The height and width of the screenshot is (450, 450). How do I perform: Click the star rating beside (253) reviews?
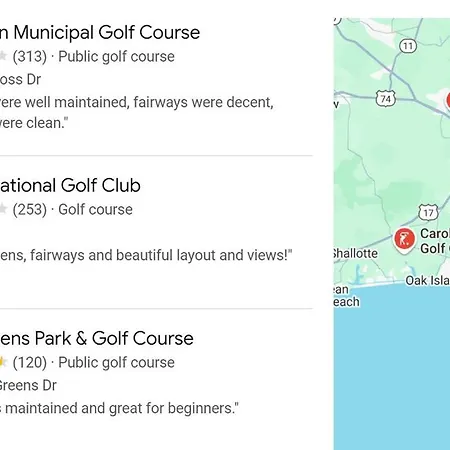pos(3,209)
